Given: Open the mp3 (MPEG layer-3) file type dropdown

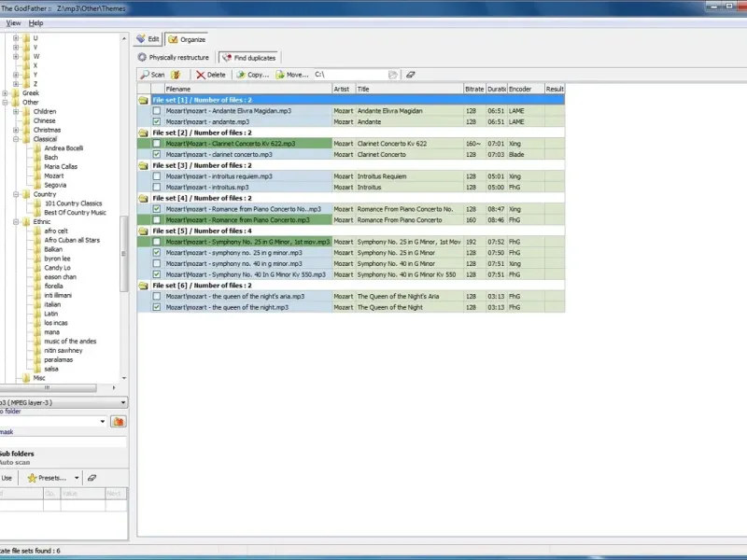Looking at the screenshot, I should coord(123,402).
